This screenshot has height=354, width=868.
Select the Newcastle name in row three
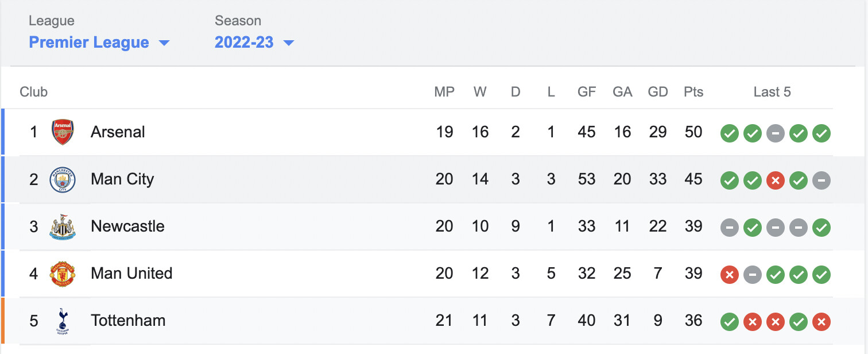127,226
